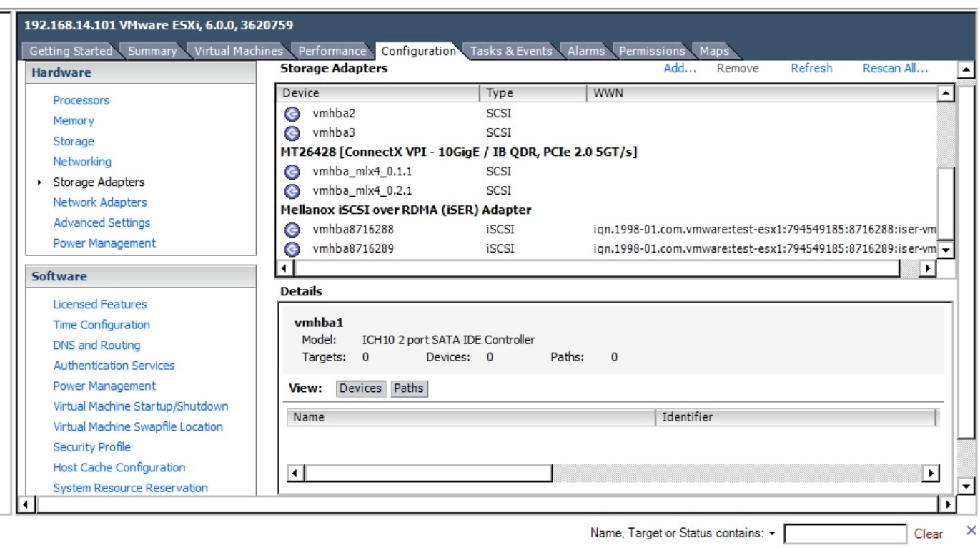Screen dimensions: 980x548
Task: Open the Virtual Machines tab
Action: pyautogui.click(x=239, y=51)
